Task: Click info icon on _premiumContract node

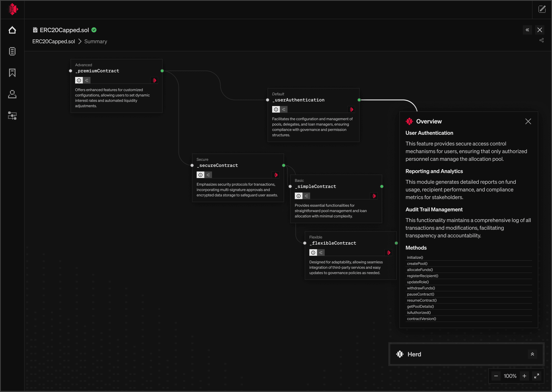Action: [x=79, y=80]
